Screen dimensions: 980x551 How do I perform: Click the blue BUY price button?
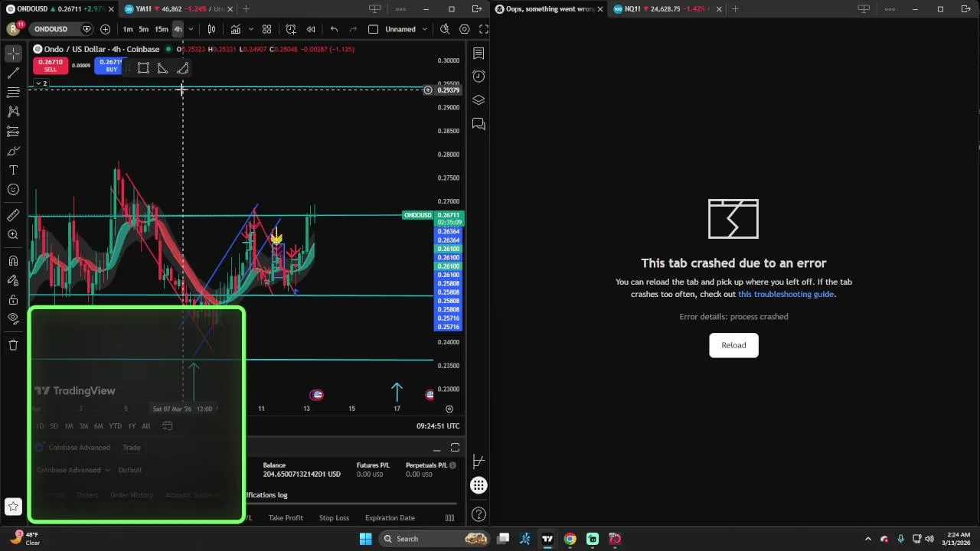point(108,65)
